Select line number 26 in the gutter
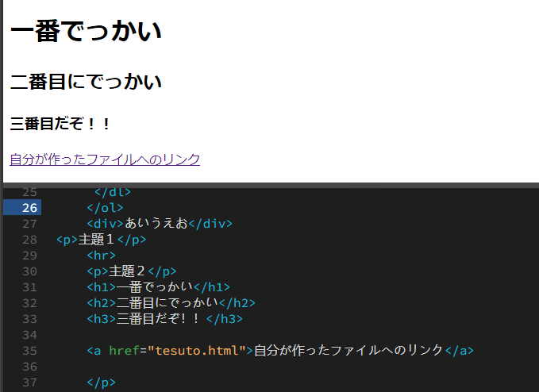Screen dimensions: 539x392 click(29, 208)
